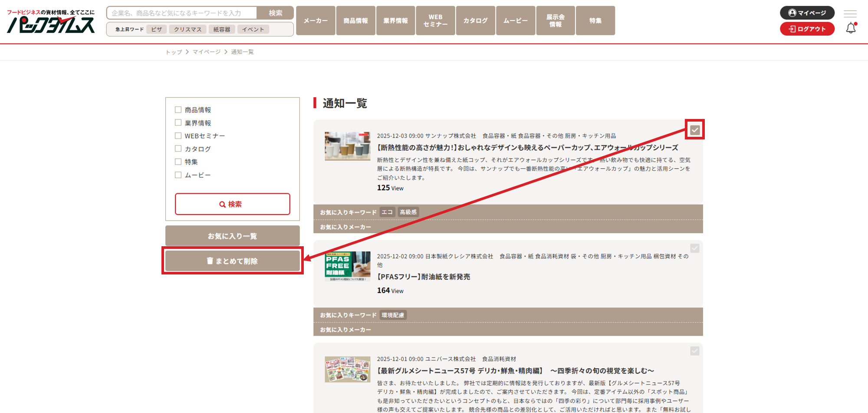Click the ログアウト button
This screenshot has width=868, height=413.
tap(807, 29)
